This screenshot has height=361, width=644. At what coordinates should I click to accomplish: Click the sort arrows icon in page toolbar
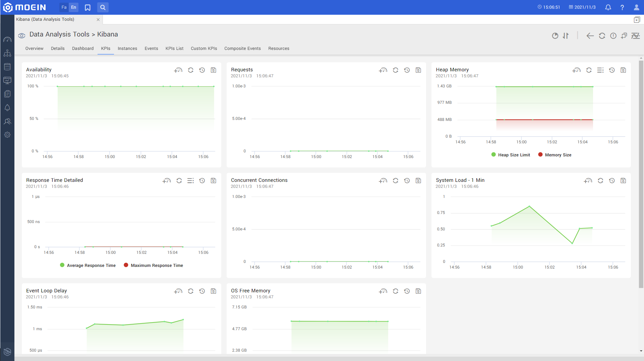[x=566, y=36]
